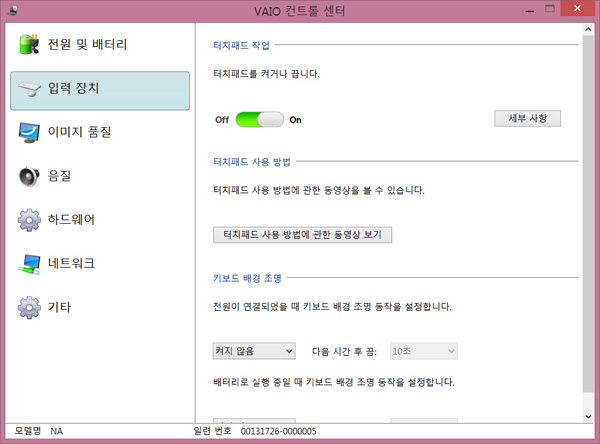This screenshot has width=600, height=444.
Task: Open the 켜지 않음 backlight dropdown
Action: click(254, 351)
